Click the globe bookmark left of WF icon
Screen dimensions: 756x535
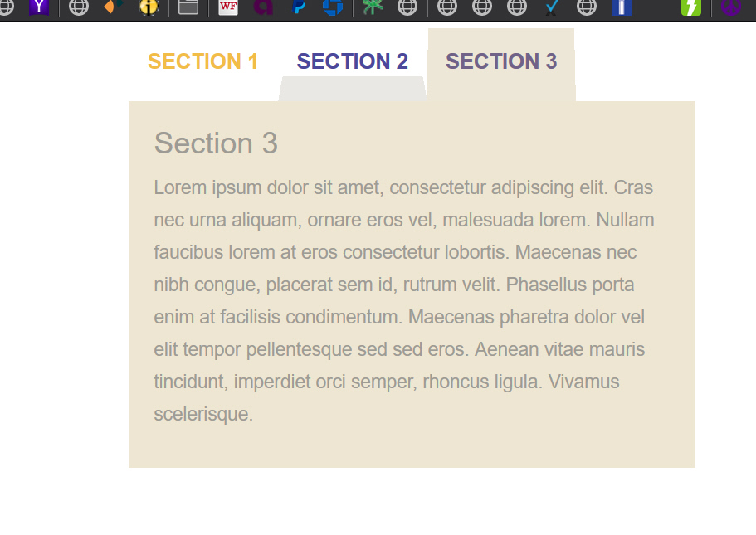(x=79, y=7)
